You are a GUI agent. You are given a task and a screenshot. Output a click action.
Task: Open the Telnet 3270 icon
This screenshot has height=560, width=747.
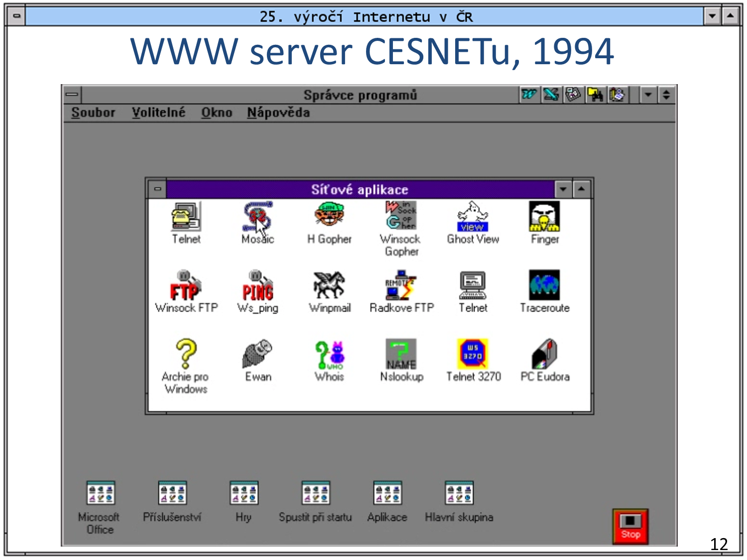pos(473,353)
